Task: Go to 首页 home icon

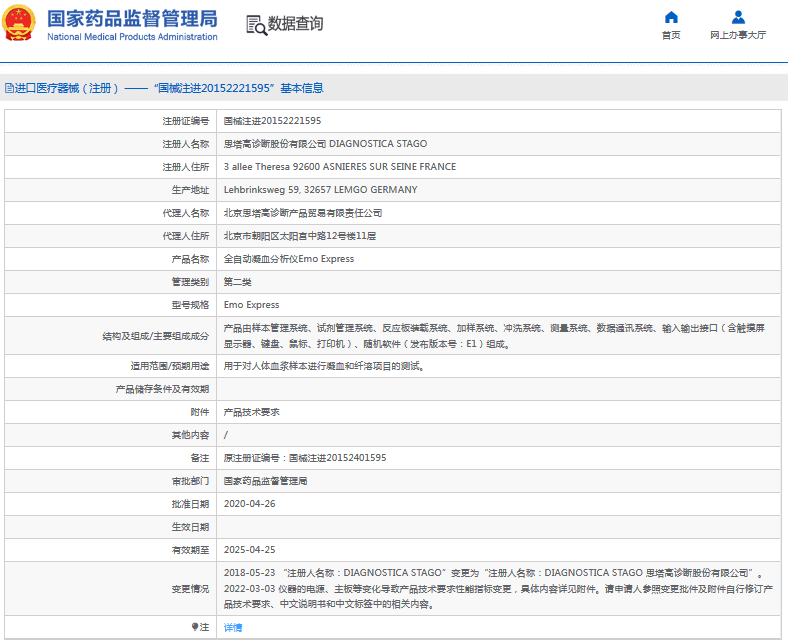Action: point(671,18)
